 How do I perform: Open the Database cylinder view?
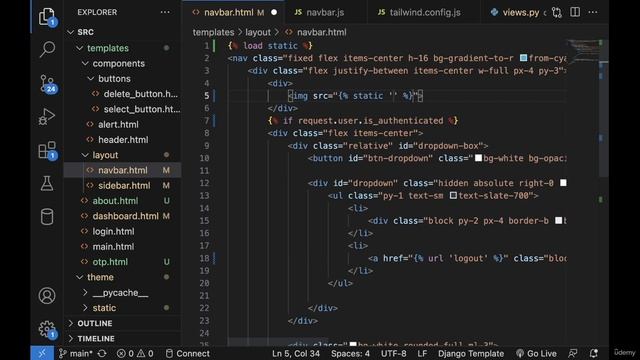pos(47,217)
